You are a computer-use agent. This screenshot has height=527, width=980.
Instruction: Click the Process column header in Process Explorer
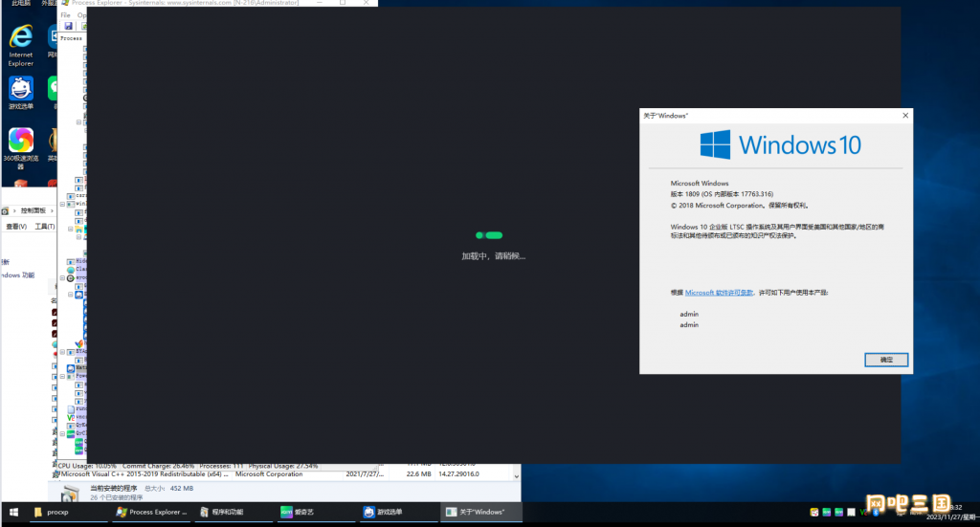pos(71,38)
